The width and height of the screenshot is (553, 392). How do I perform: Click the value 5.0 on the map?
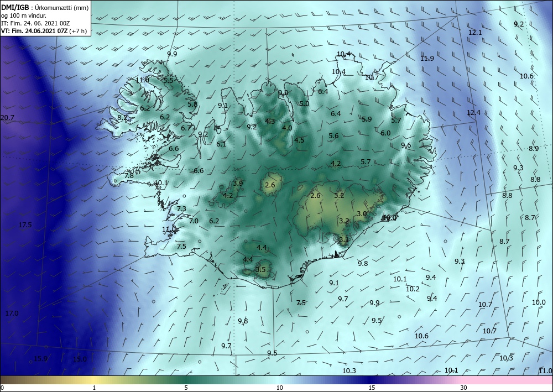[304, 104]
